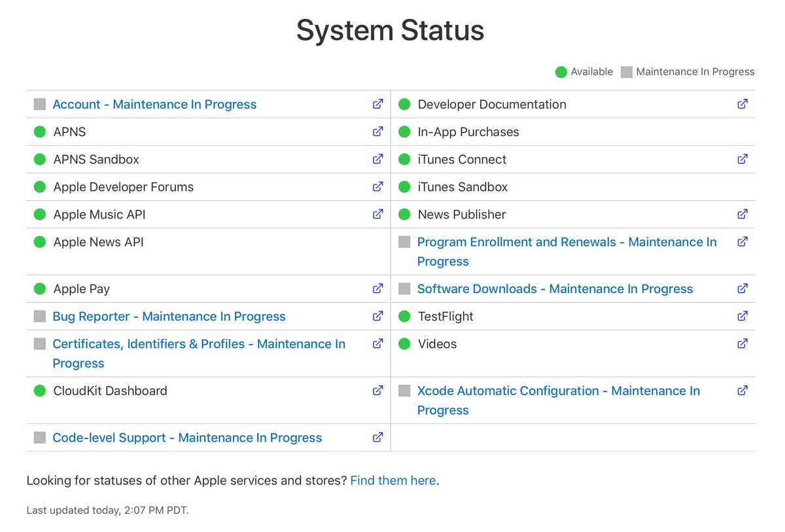
Task: Click green status dot beside APNS Sandbox
Action: coord(40,159)
